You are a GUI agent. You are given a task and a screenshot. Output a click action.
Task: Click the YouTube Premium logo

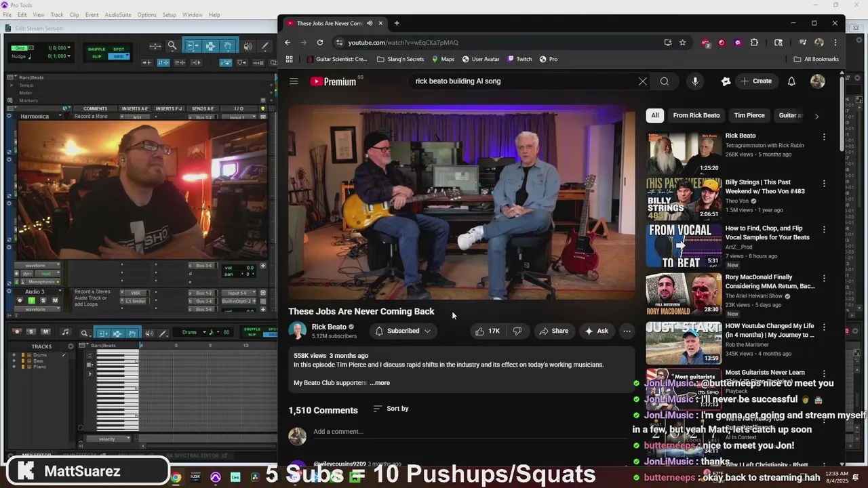[x=333, y=81]
